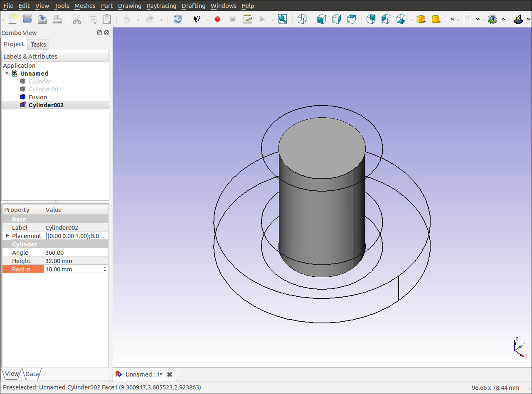532x394 pixels.
Task: Open the Drafting menu
Action: [193, 6]
